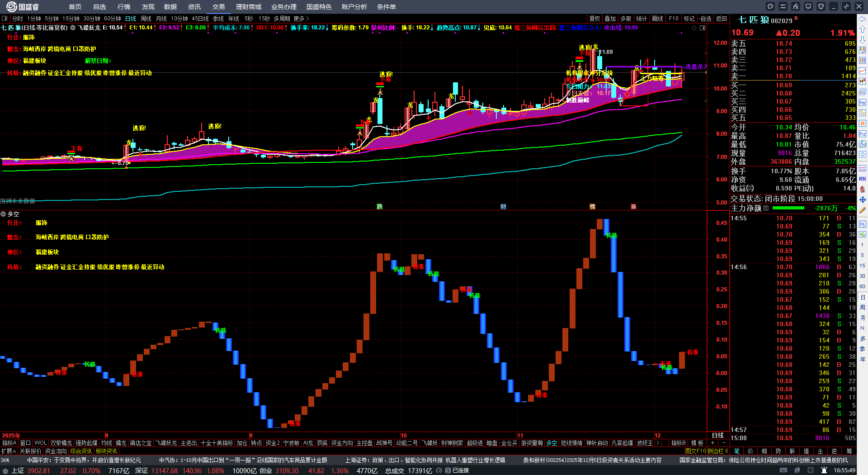Viewport: 868px width, 475px height.
Task: Open the 首页 menu
Action: coord(75,7)
